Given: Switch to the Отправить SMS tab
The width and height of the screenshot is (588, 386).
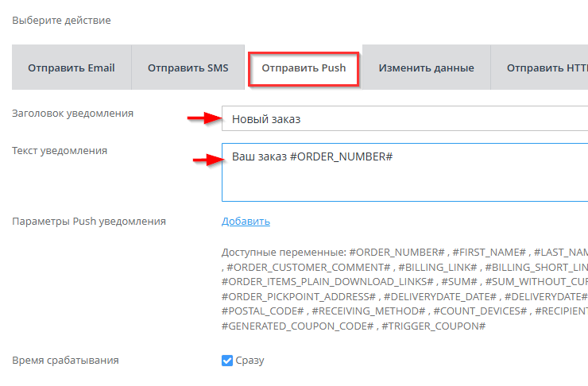Looking at the screenshot, I should click(188, 68).
